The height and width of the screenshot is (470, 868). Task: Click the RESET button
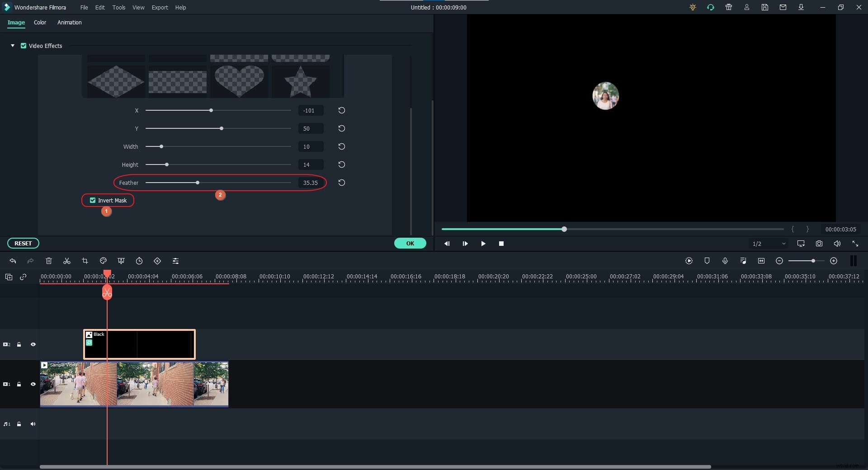click(23, 243)
